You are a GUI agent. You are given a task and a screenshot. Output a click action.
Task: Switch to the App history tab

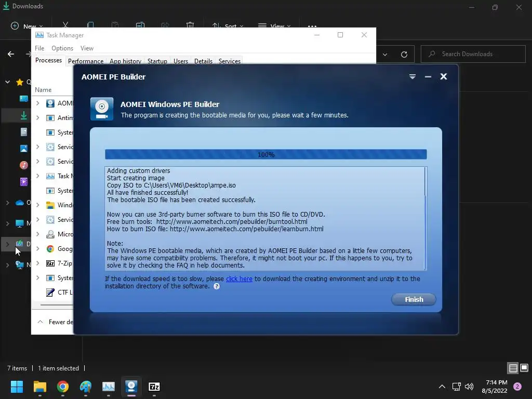pyautogui.click(x=125, y=61)
